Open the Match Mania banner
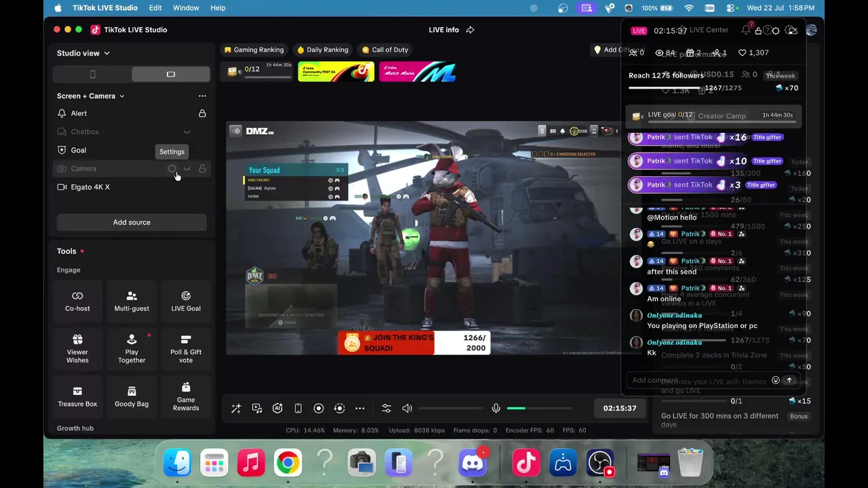Image resolution: width=868 pixels, height=488 pixels. pyautogui.click(x=417, y=72)
